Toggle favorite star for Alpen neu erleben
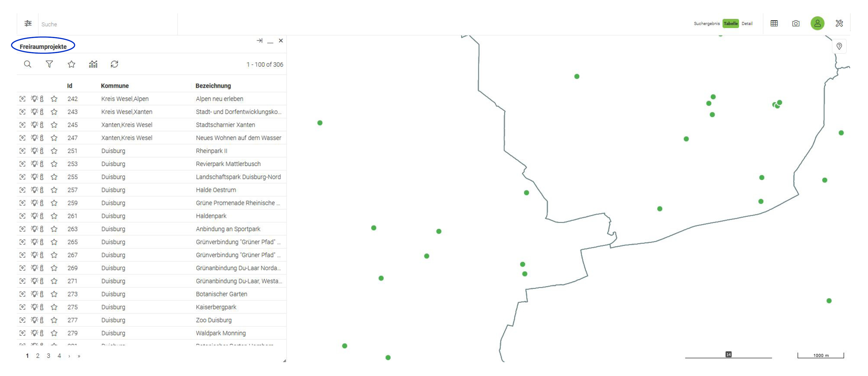 [54, 99]
